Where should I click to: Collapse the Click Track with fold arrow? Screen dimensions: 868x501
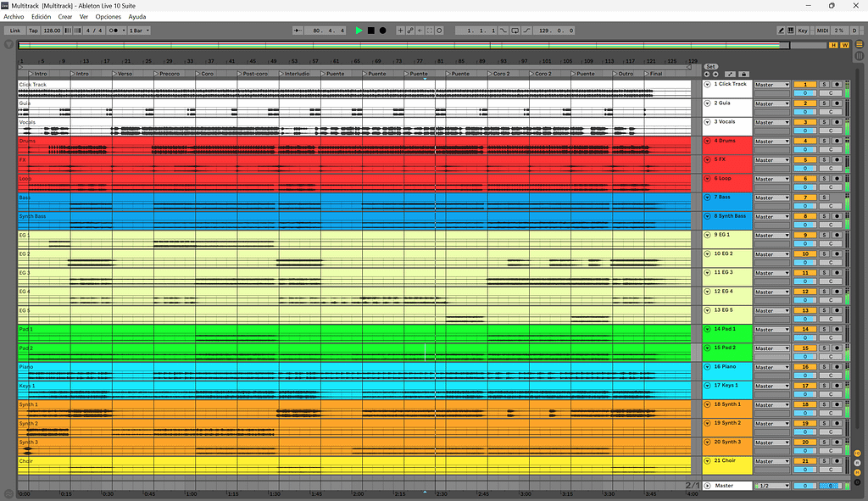pyautogui.click(x=708, y=85)
